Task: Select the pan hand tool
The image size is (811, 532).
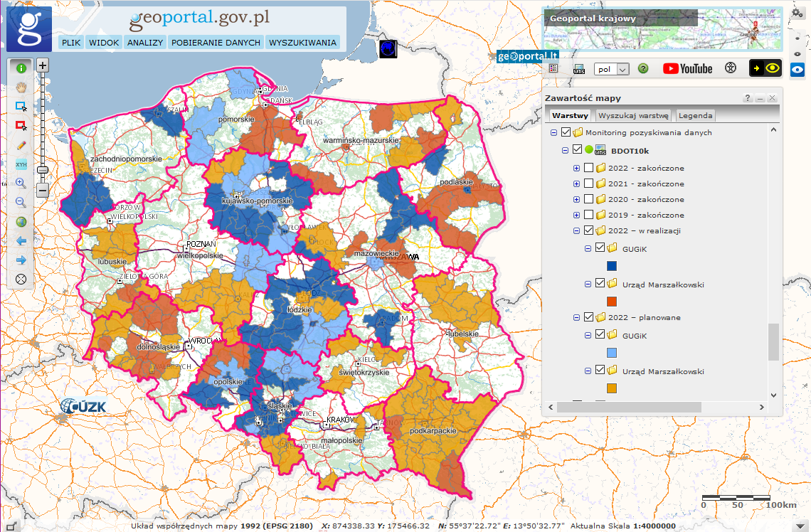Action: point(21,87)
